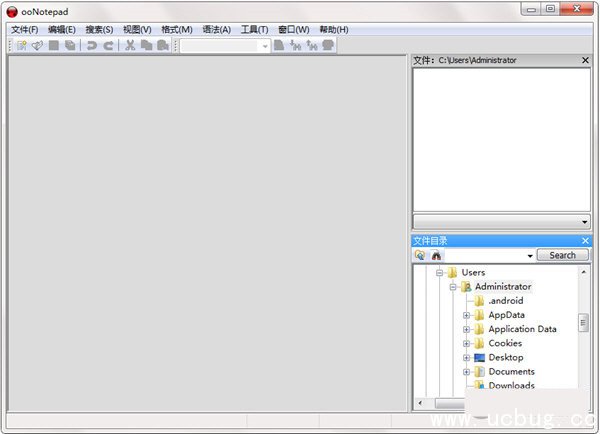Image resolution: width=600 pixels, height=434 pixels.
Task: Click the Search button
Action: pos(562,255)
